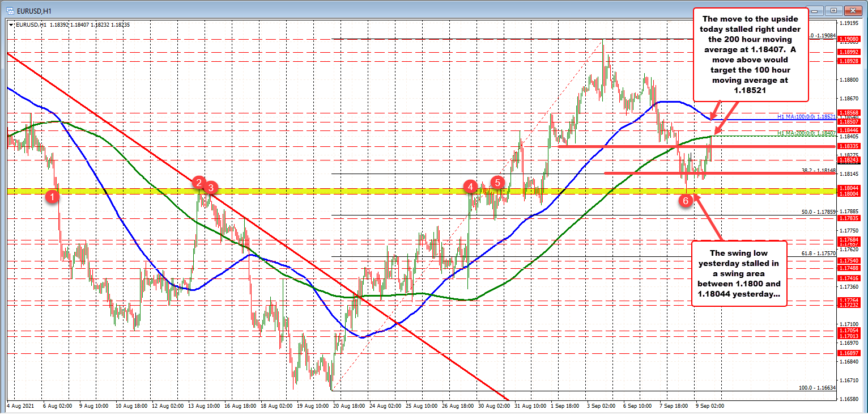The width and height of the screenshot is (868, 414).
Task: Click the 1.18670 price scale value
Action: [x=850, y=99]
